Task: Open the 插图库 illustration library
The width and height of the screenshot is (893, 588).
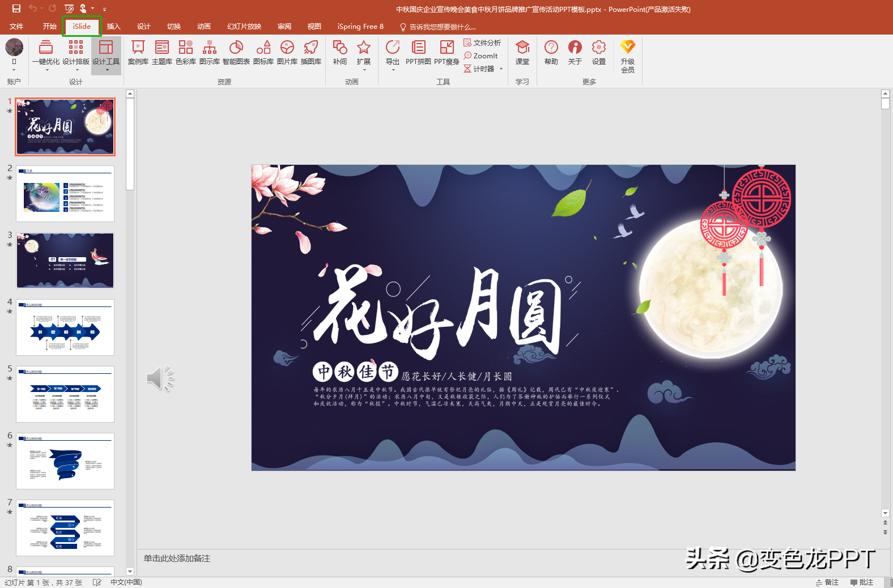Action: pos(311,52)
